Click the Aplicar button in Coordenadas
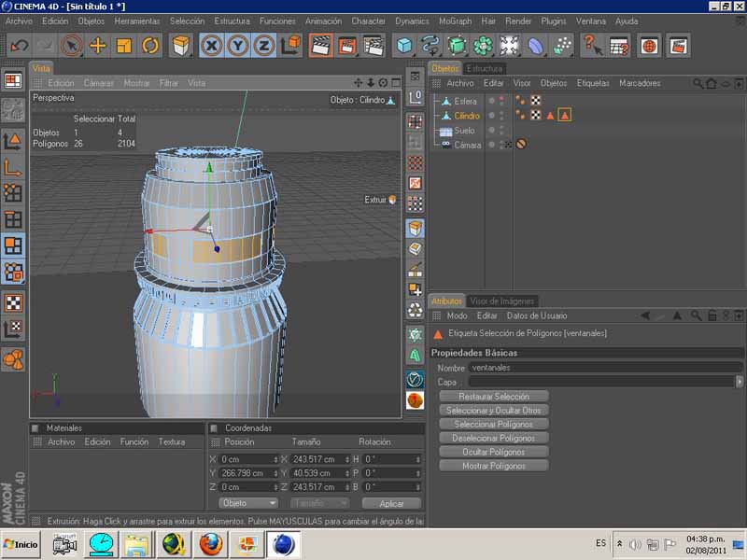This screenshot has height=560, width=747. pyautogui.click(x=391, y=503)
